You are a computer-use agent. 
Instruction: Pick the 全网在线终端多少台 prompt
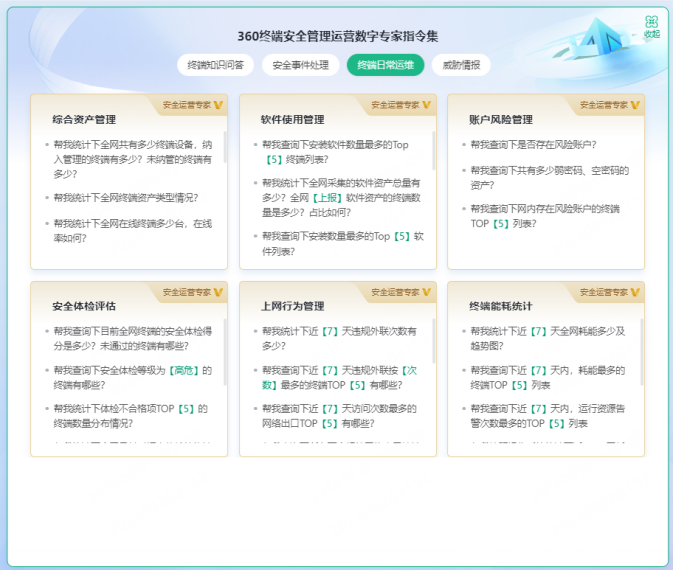tap(131, 230)
